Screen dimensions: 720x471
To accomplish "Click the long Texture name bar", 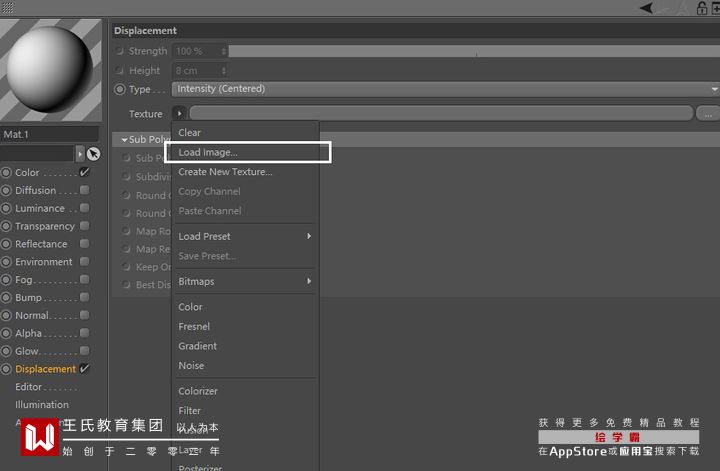I will click(441, 113).
